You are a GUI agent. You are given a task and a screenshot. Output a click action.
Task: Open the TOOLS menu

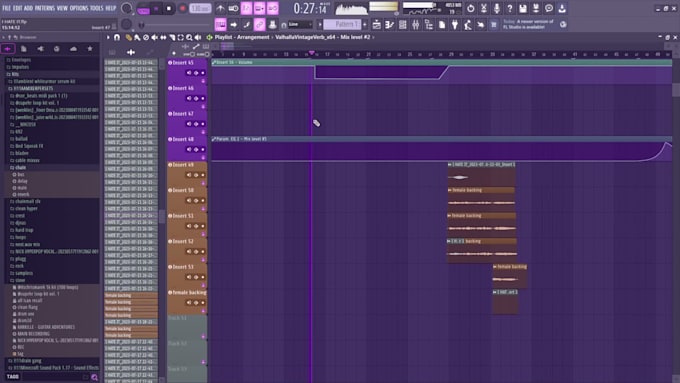(x=97, y=8)
